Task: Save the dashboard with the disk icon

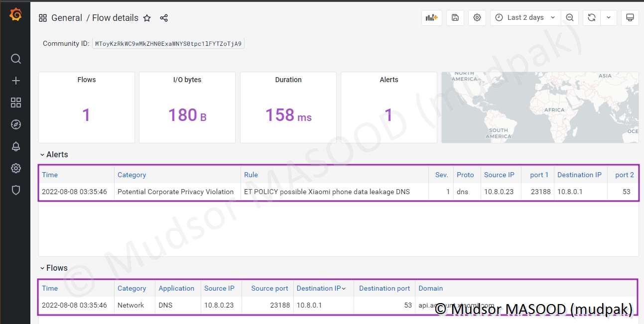Action: click(x=455, y=17)
